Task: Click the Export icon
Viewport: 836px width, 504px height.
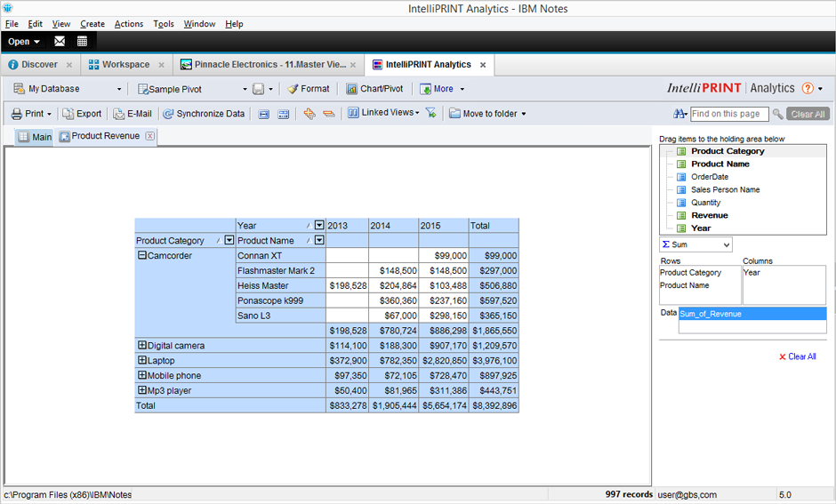Action: (x=68, y=114)
